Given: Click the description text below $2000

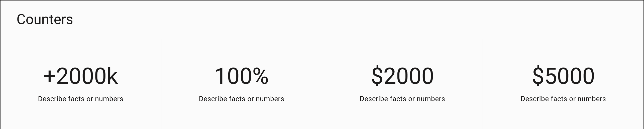Looking at the screenshot, I should 402,99.
